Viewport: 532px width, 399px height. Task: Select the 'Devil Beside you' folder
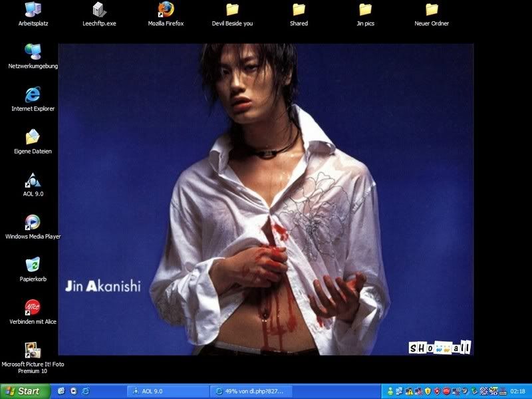coord(232,14)
